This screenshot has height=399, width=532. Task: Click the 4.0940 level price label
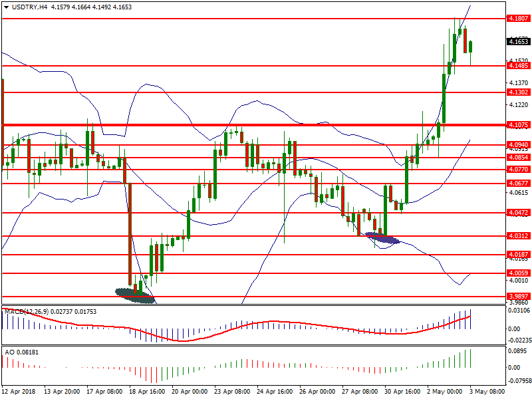517,145
